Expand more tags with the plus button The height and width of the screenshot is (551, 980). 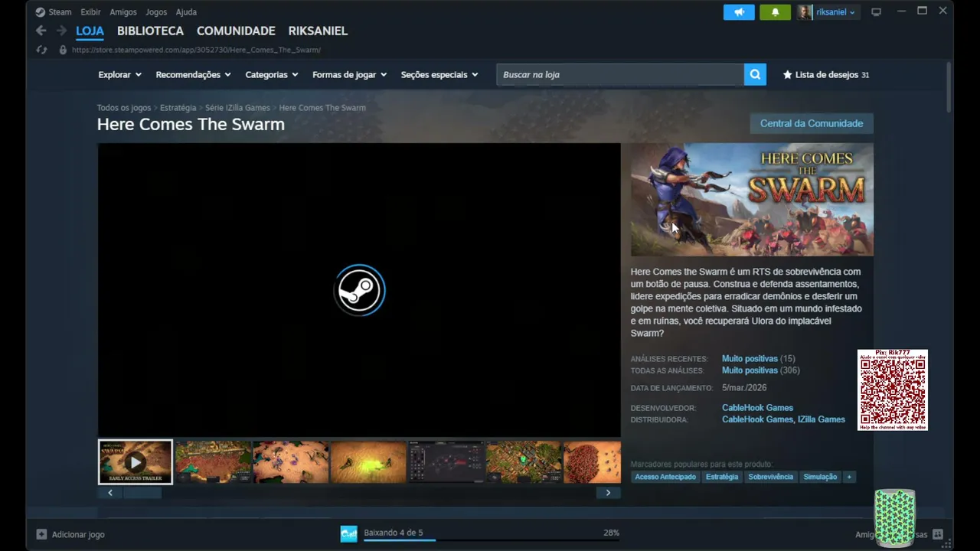[x=848, y=477]
